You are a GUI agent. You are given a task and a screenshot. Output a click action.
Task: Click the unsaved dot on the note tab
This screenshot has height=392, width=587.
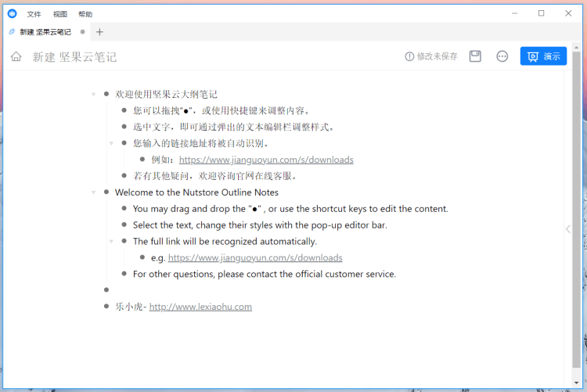click(82, 32)
